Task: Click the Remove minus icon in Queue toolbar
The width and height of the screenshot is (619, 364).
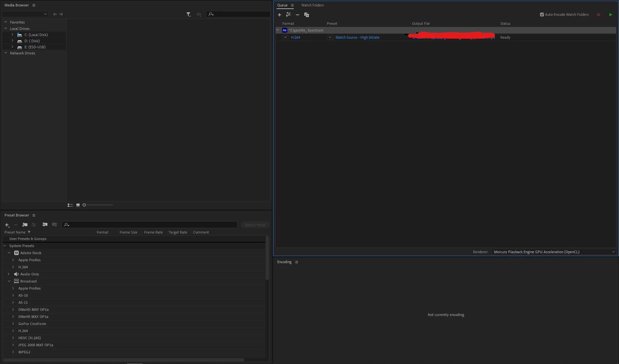Action: [298, 15]
